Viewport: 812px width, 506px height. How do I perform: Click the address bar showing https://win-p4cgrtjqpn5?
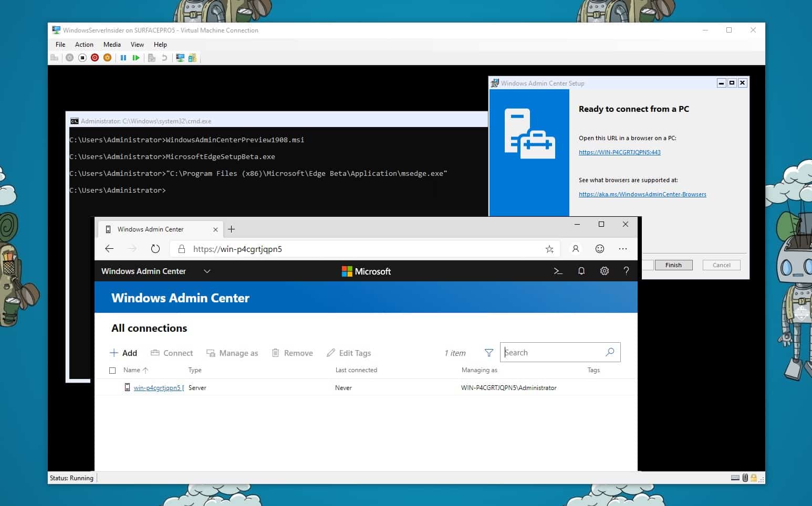pyautogui.click(x=365, y=249)
